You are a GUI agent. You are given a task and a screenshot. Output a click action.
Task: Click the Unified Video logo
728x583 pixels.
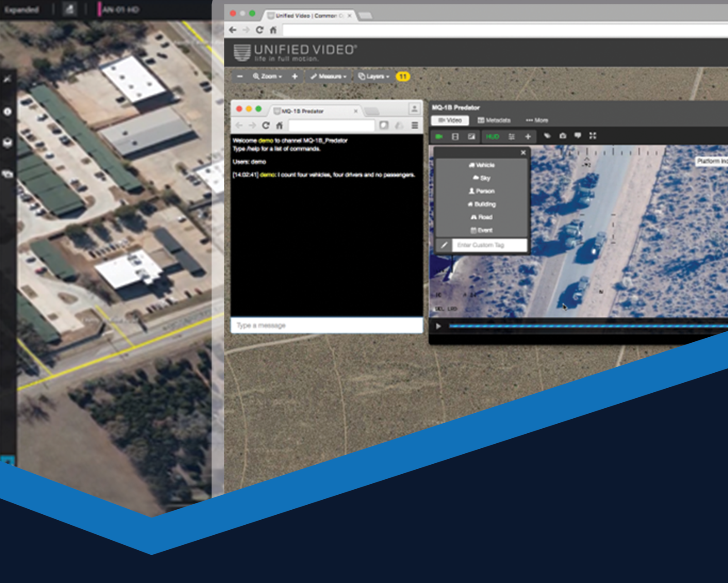(x=295, y=53)
